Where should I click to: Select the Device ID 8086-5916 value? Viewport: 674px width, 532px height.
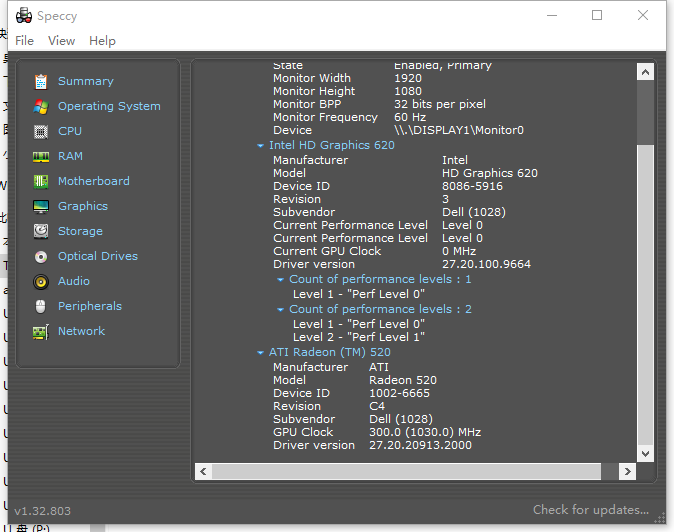click(472, 186)
